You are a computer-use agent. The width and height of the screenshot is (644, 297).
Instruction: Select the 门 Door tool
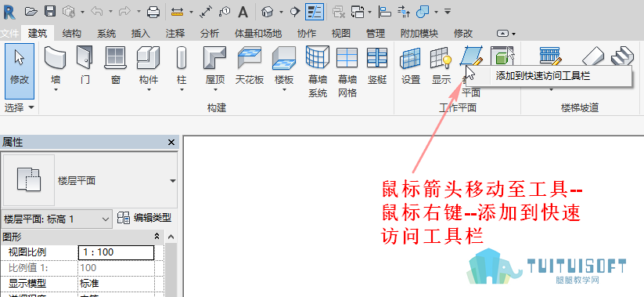tap(85, 66)
